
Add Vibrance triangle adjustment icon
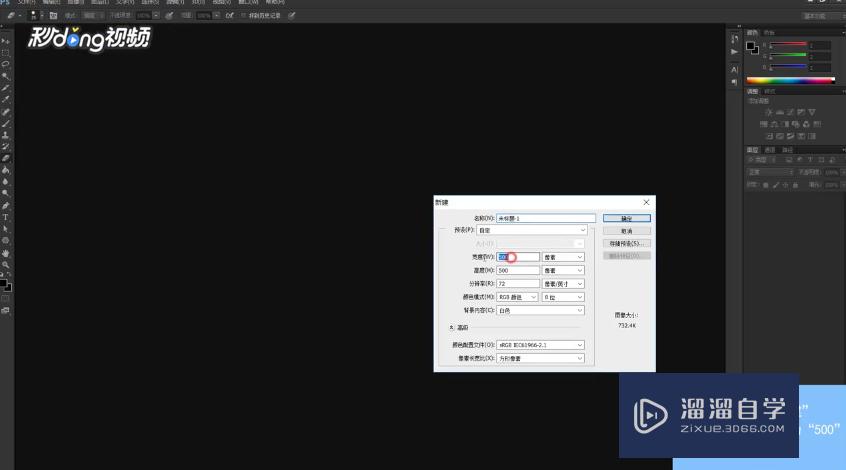(x=811, y=112)
